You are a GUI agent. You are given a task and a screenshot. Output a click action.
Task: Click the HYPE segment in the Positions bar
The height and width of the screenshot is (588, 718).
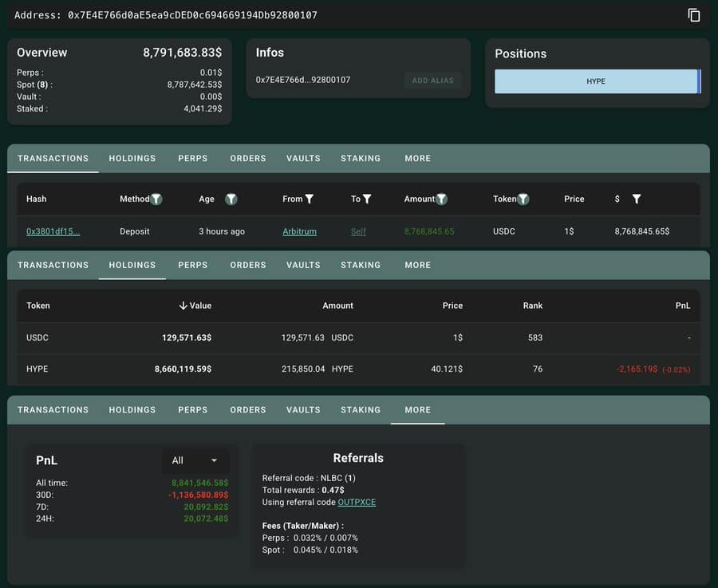click(595, 81)
